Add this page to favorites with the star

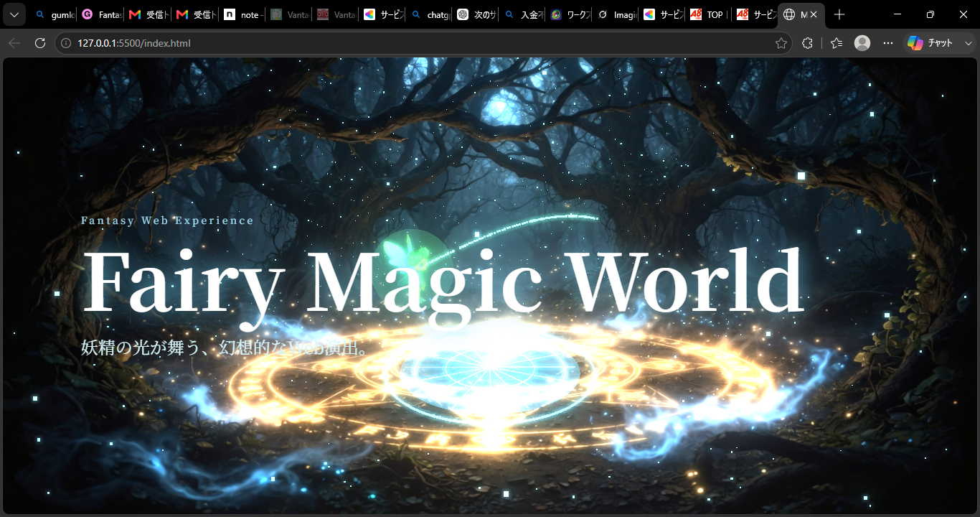[781, 43]
